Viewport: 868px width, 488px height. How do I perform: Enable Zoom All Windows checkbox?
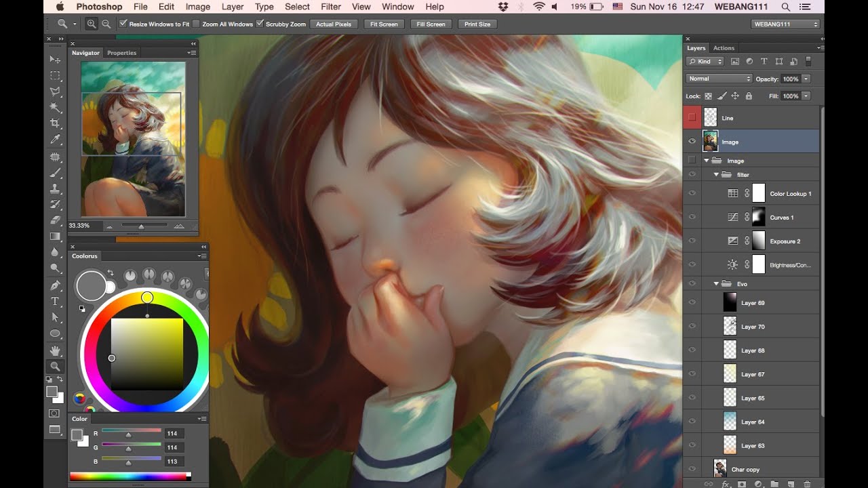point(196,24)
